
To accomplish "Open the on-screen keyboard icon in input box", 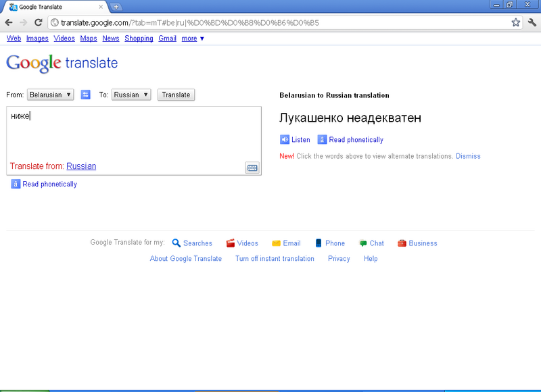I will (252, 167).
